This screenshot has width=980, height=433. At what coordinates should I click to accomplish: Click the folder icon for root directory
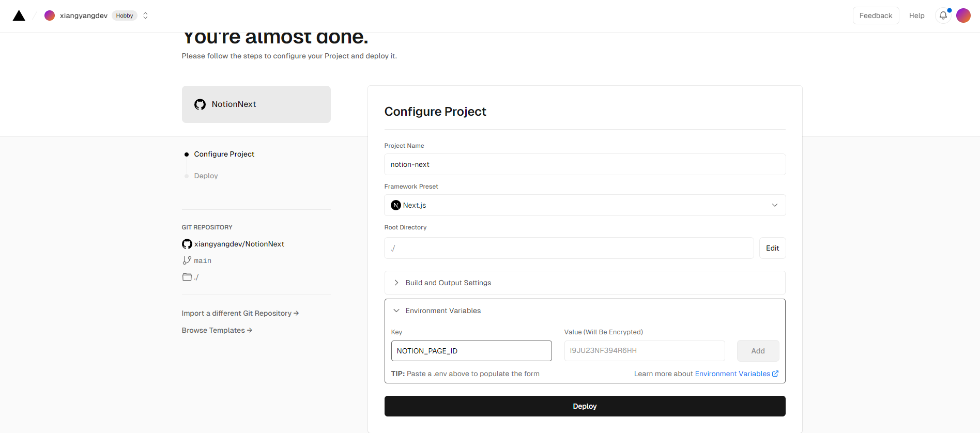[187, 277]
